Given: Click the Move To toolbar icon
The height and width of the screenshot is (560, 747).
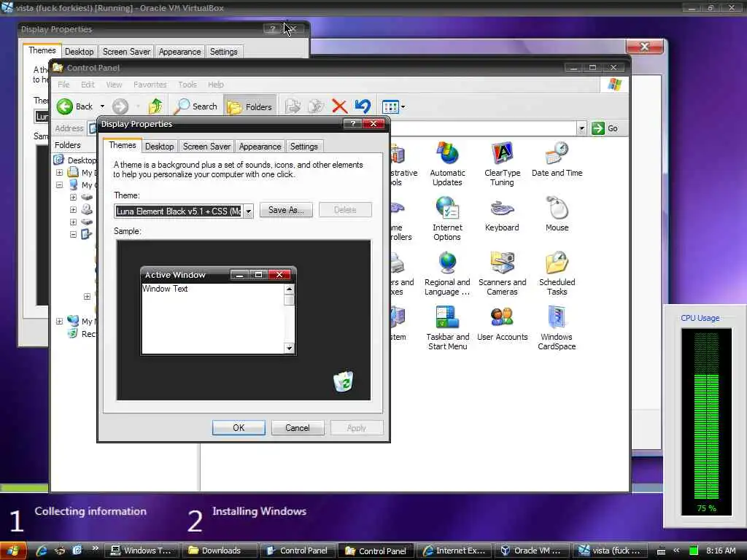Looking at the screenshot, I should [x=293, y=106].
